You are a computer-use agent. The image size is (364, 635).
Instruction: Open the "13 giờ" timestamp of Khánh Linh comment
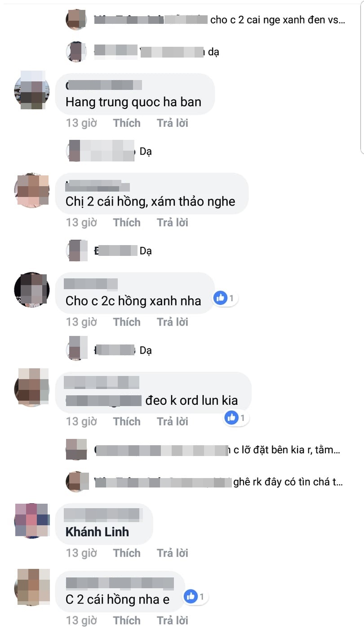(81, 553)
